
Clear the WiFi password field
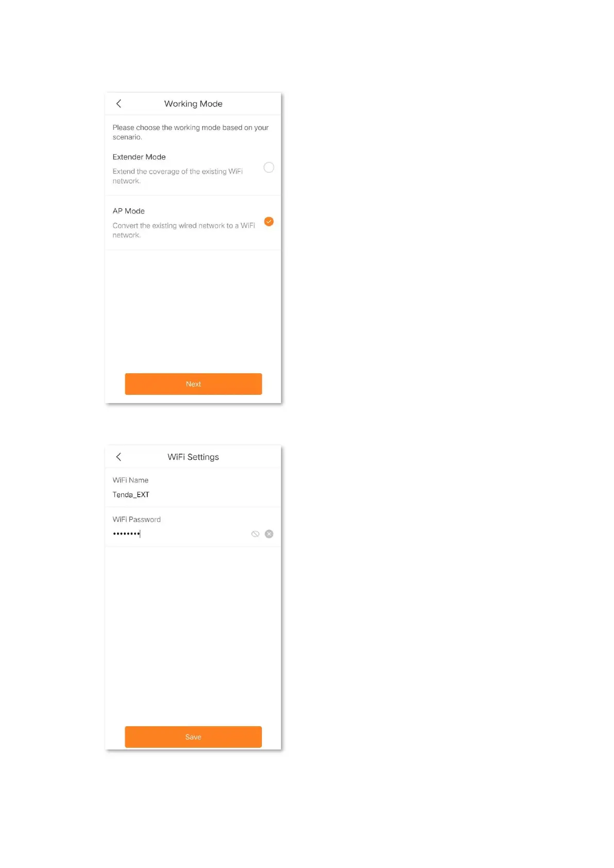pos(269,534)
